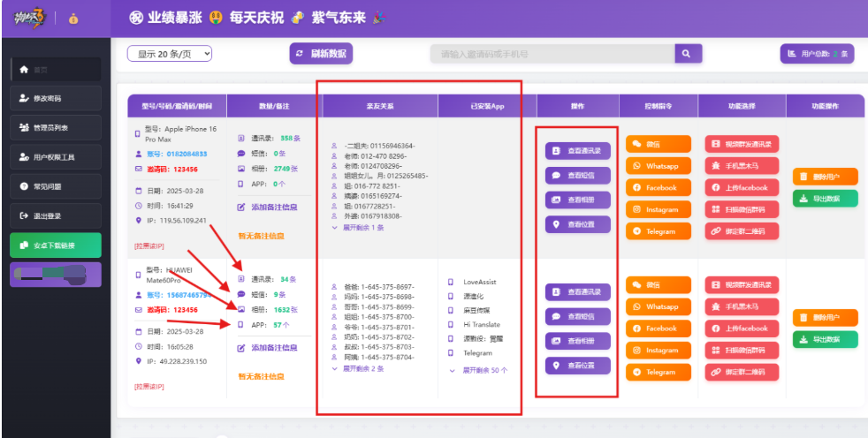The width and height of the screenshot is (868, 438).
Task: Click 视频群发通讯录 in the HUAWEI row
Action: (742, 285)
